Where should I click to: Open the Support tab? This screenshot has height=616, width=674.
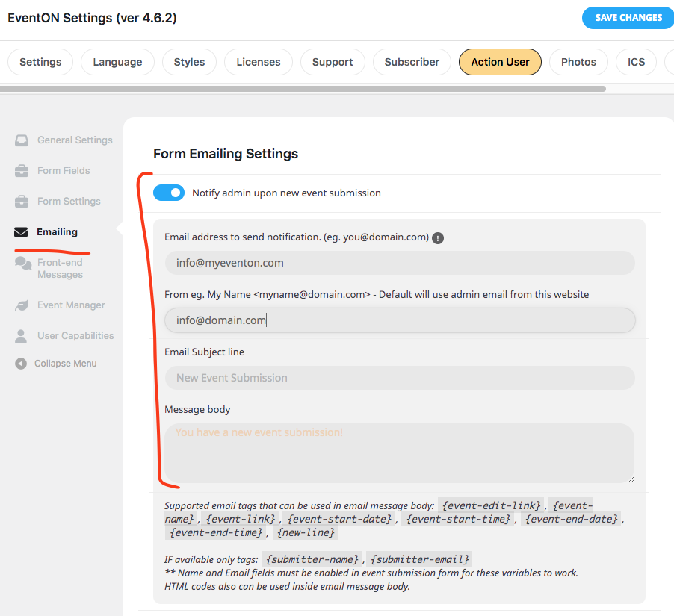pos(333,62)
